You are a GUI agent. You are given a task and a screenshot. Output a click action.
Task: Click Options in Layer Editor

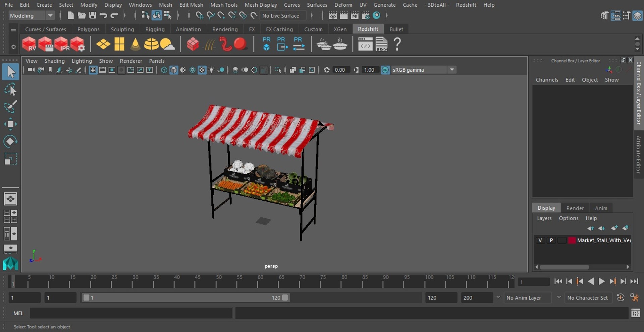(569, 218)
